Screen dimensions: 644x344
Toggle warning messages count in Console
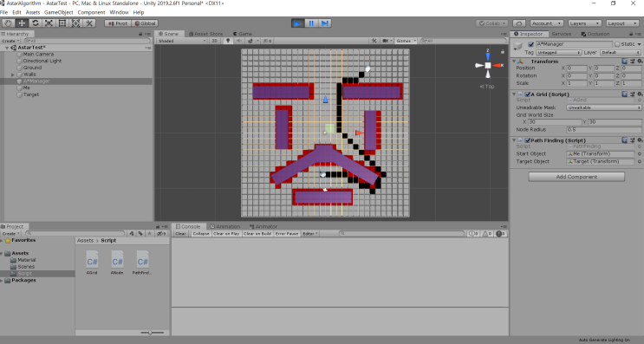point(487,234)
